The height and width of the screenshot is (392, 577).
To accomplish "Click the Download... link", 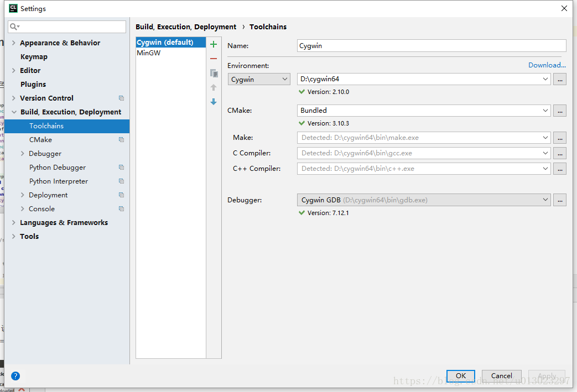I will 547,65.
